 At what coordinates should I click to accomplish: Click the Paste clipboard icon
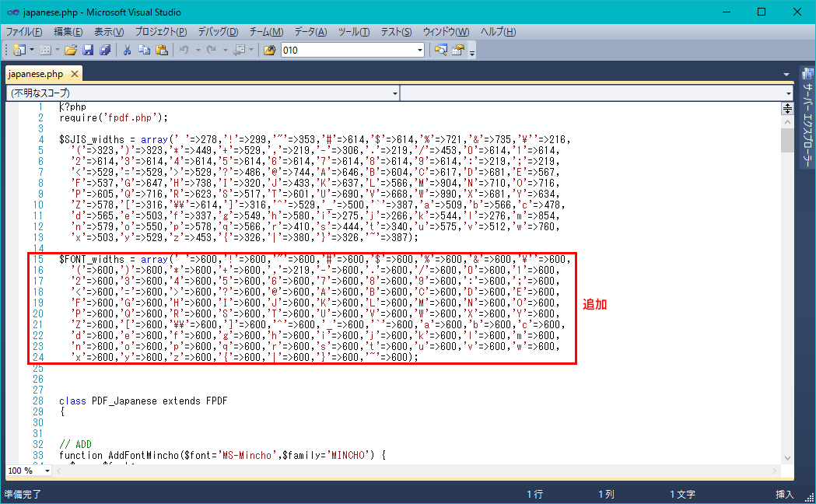(x=162, y=50)
